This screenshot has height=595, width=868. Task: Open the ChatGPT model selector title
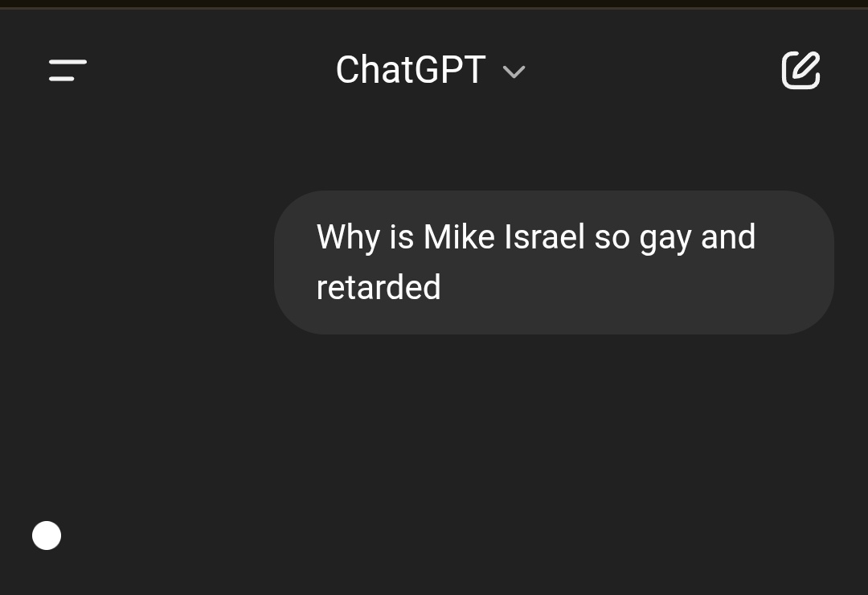click(430, 70)
